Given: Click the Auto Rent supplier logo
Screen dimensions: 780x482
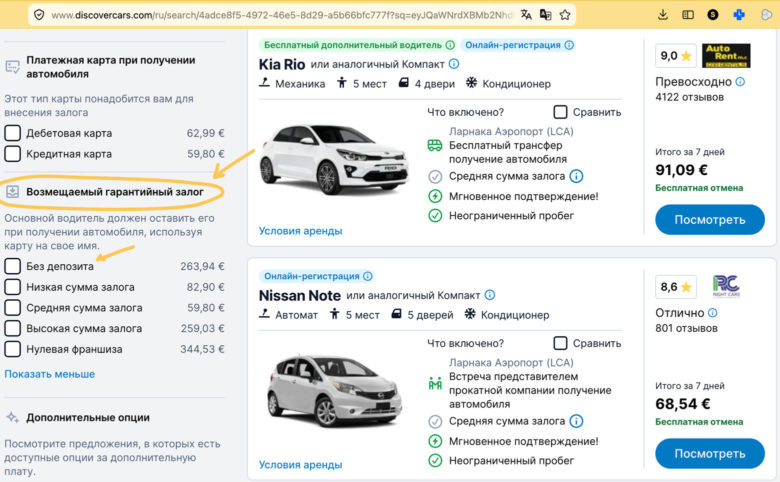Looking at the screenshot, I should (x=726, y=56).
